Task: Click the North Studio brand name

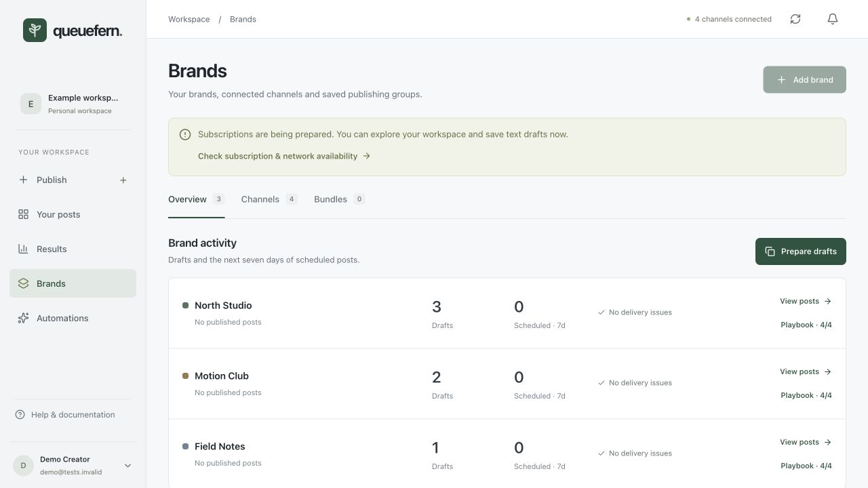Action: tap(223, 306)
